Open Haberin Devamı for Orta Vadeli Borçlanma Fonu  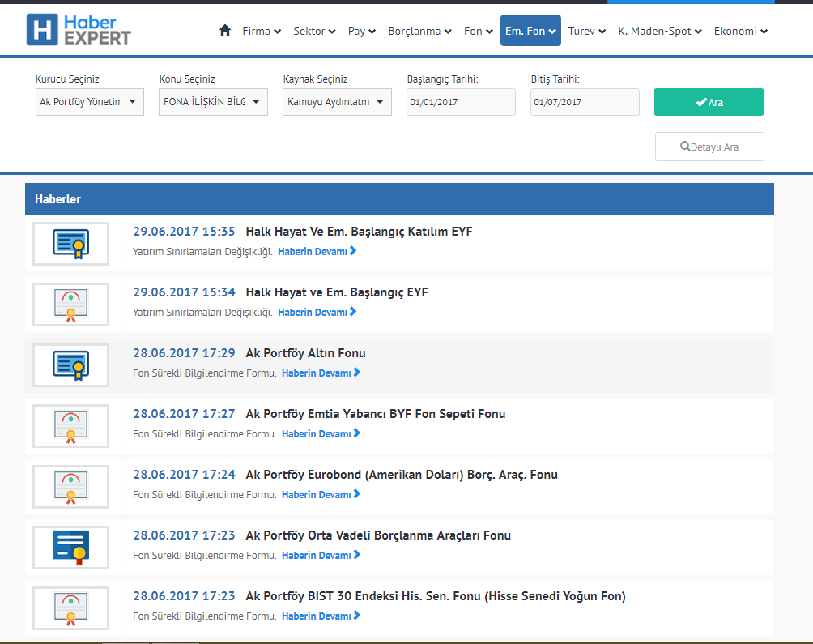[x=321, y=555]
